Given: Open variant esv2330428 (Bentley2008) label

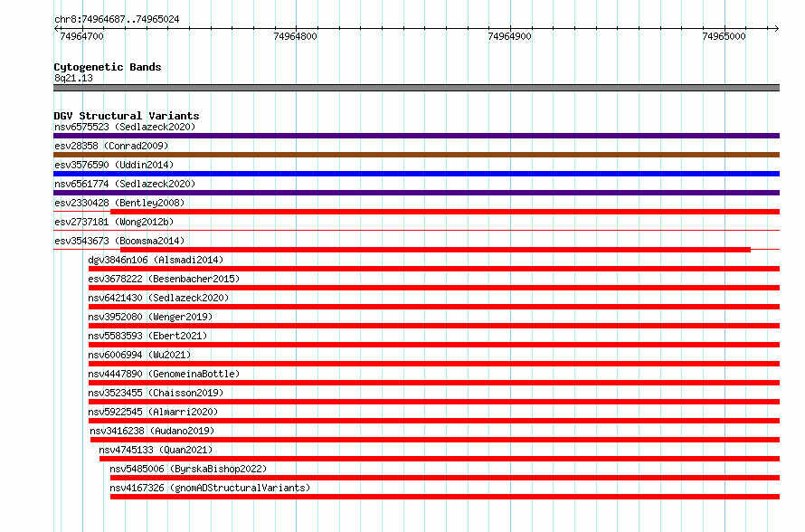Looking at the screenshot, I should [x=119, y=203].
